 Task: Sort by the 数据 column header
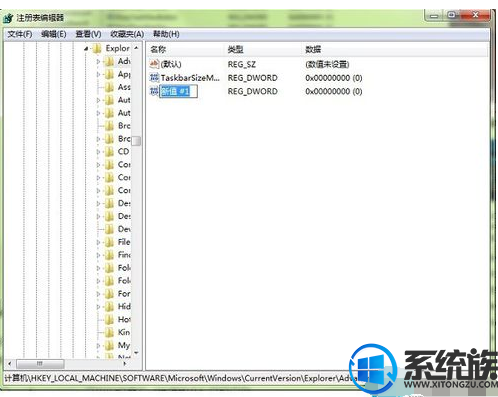coord(395,50)
